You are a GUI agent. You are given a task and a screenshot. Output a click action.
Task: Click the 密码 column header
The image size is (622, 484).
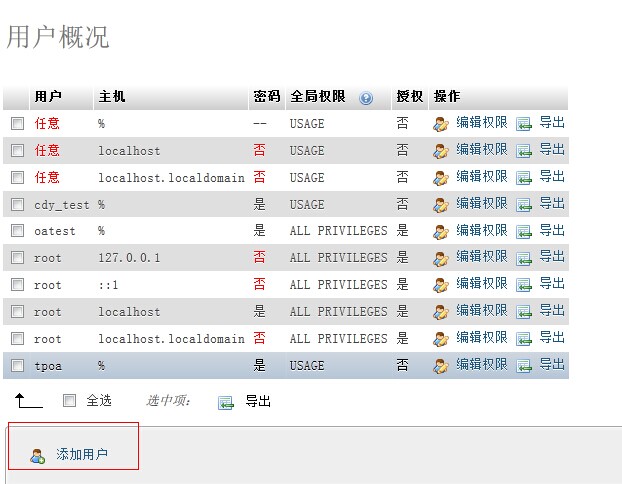pyautogui.click(x=267, y=96)
